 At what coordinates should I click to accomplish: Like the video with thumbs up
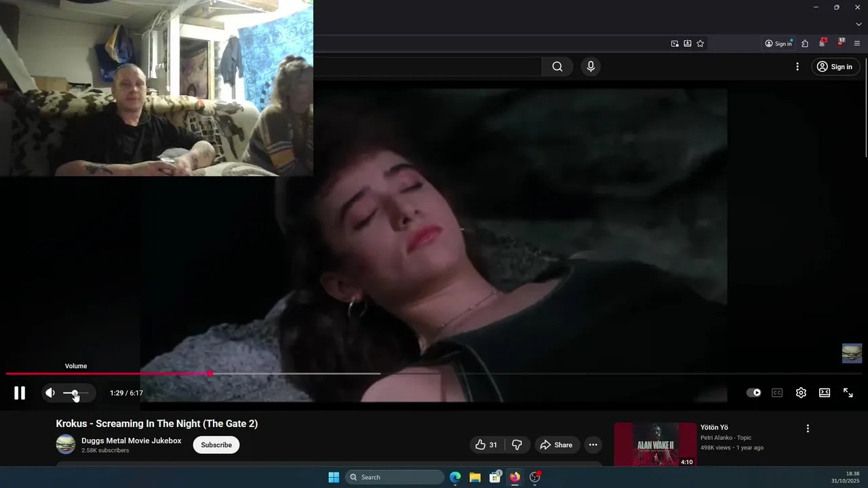click(x=488, y=445)
